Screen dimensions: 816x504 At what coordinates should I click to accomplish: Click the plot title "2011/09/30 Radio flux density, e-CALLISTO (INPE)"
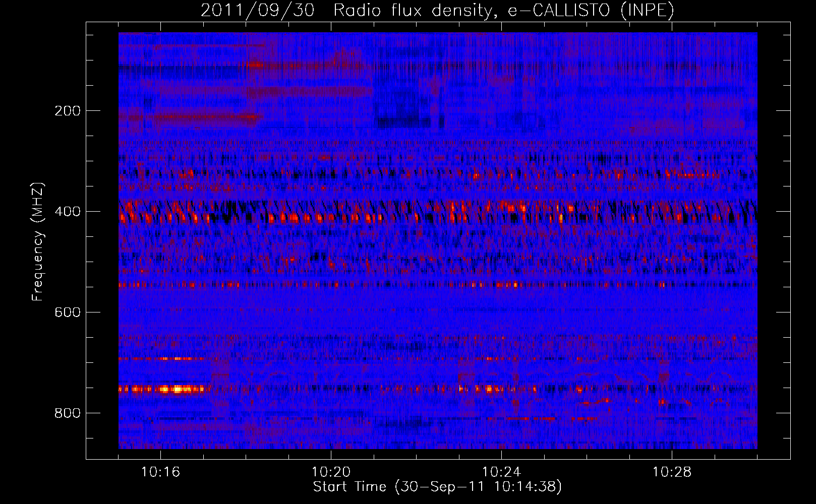pos(437,10)
